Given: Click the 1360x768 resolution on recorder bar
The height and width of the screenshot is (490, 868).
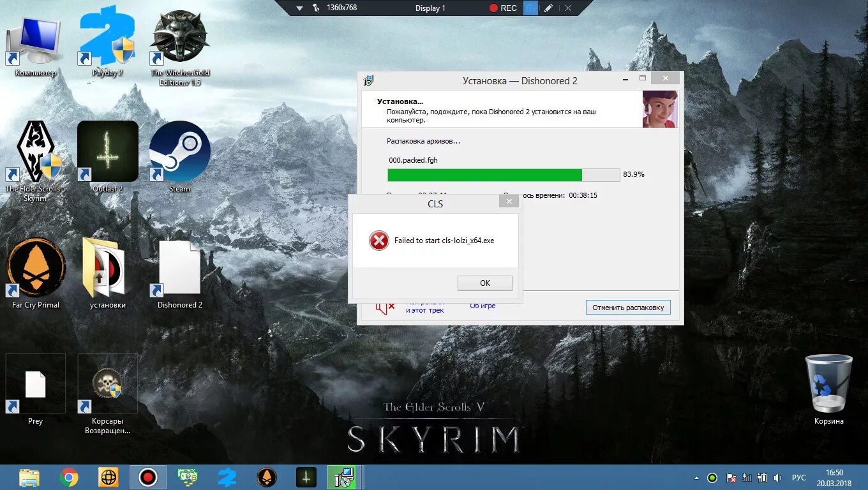Looking at the screenshot, I should click(341, 8).
